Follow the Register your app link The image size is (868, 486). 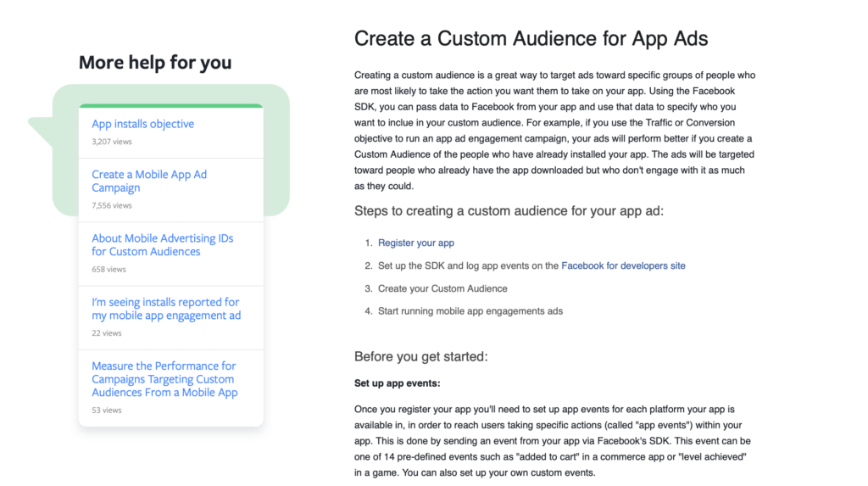(415, 243)
